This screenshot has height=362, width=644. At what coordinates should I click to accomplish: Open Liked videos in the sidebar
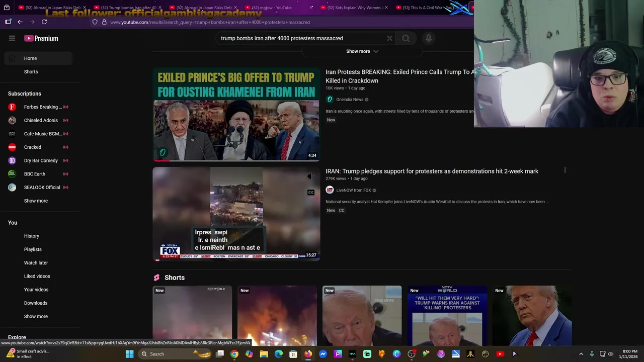pos(38,276)
